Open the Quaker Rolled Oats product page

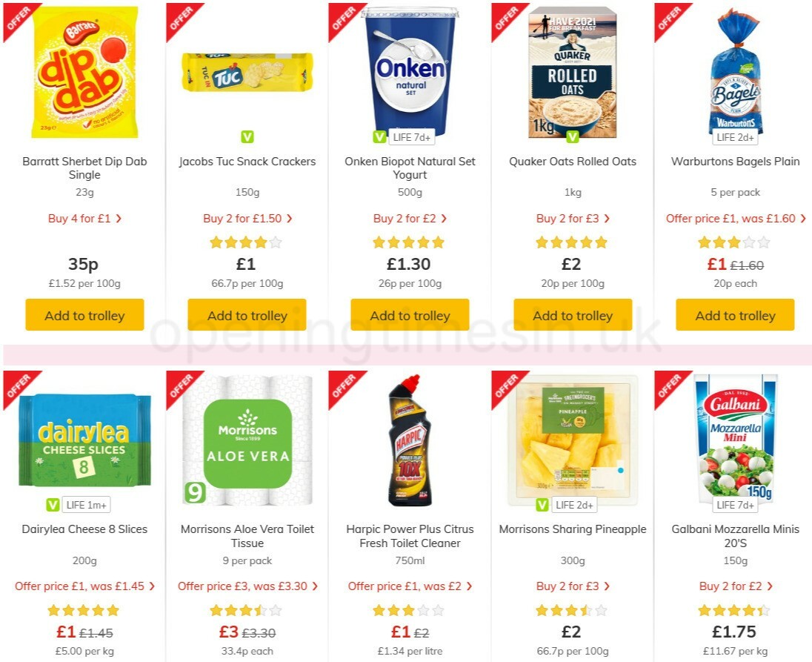pyautogui.click(x=572, y=161)
